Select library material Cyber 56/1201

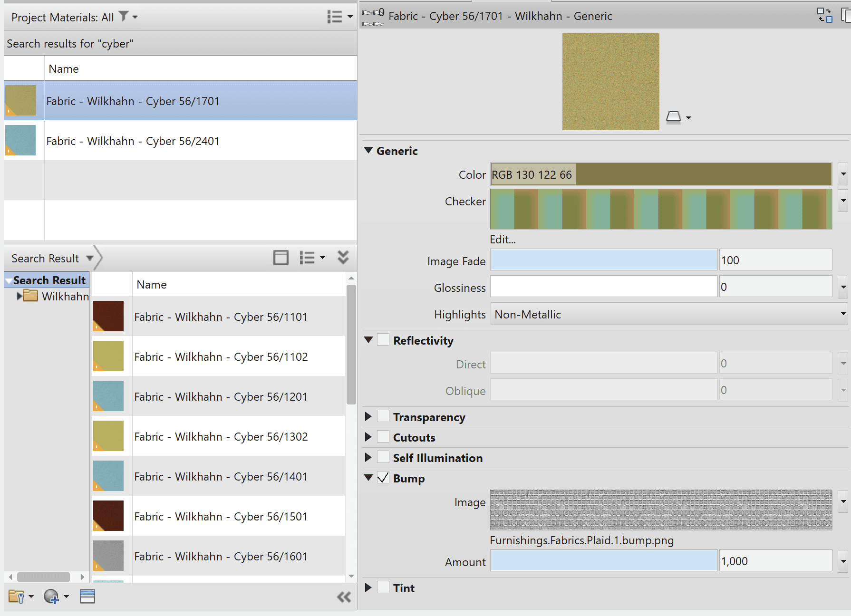tap(219, 396)
